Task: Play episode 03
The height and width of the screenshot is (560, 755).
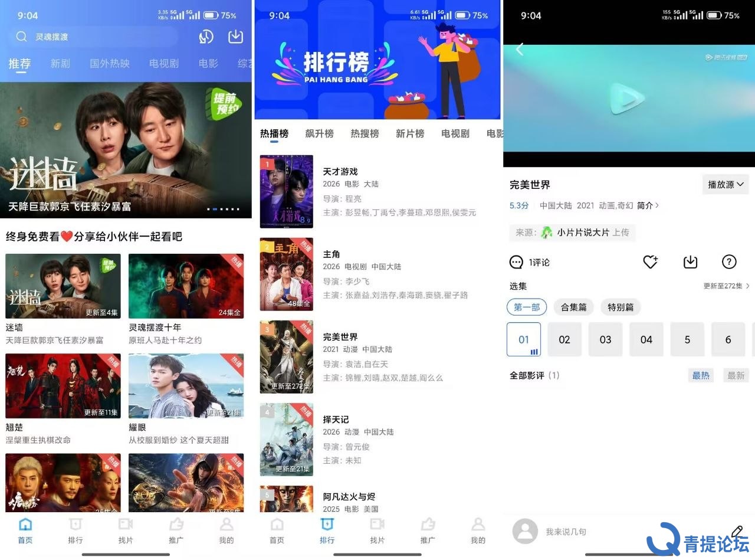Action: tap(605, 339)
